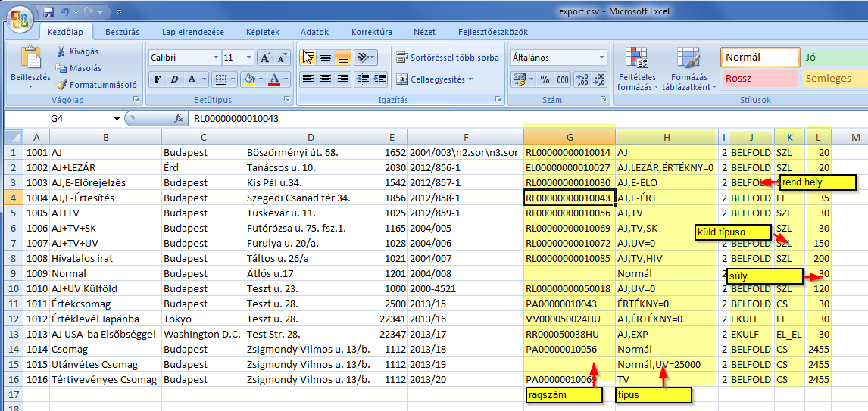Undo the last action in quick access toolbar

coord(64,11)
